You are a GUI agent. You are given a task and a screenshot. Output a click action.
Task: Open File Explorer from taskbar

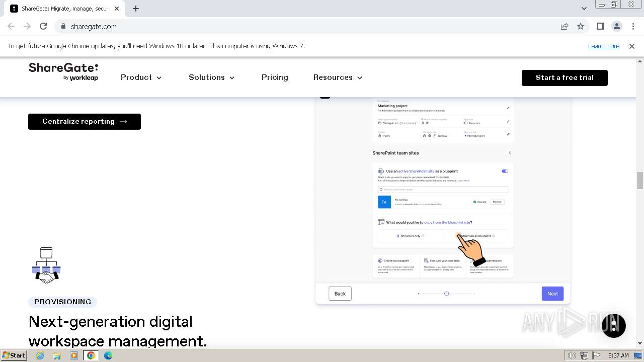[57, 355]
